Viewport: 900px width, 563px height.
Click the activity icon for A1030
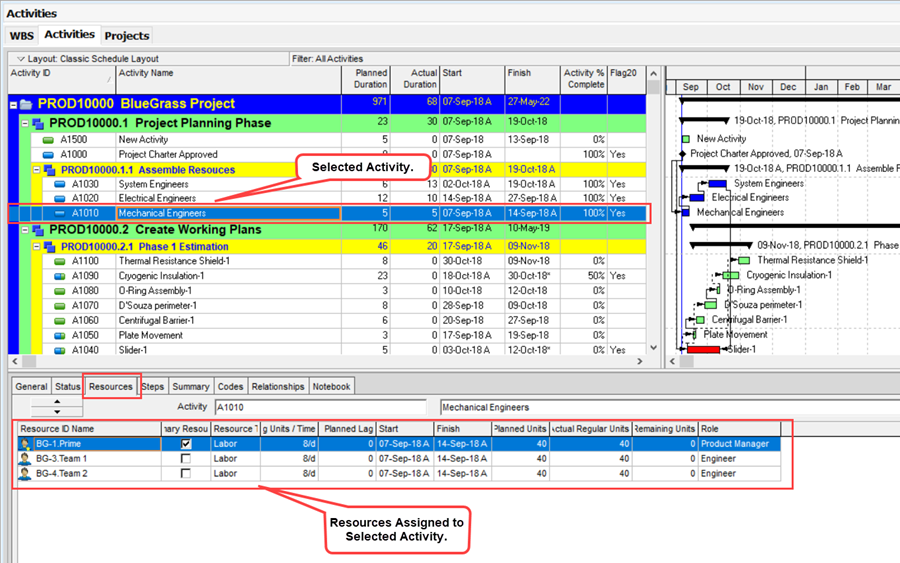tap(60, 185)
